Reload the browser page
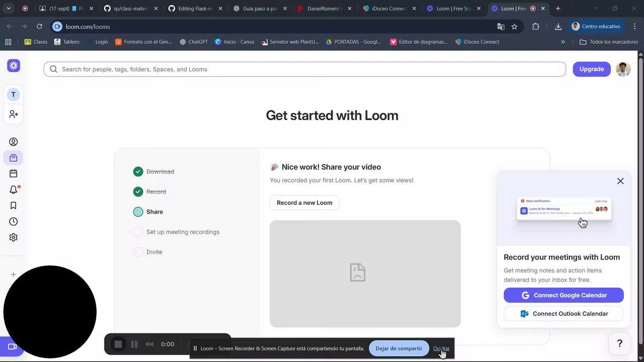 pyautogui.click(x=39, y=26)
